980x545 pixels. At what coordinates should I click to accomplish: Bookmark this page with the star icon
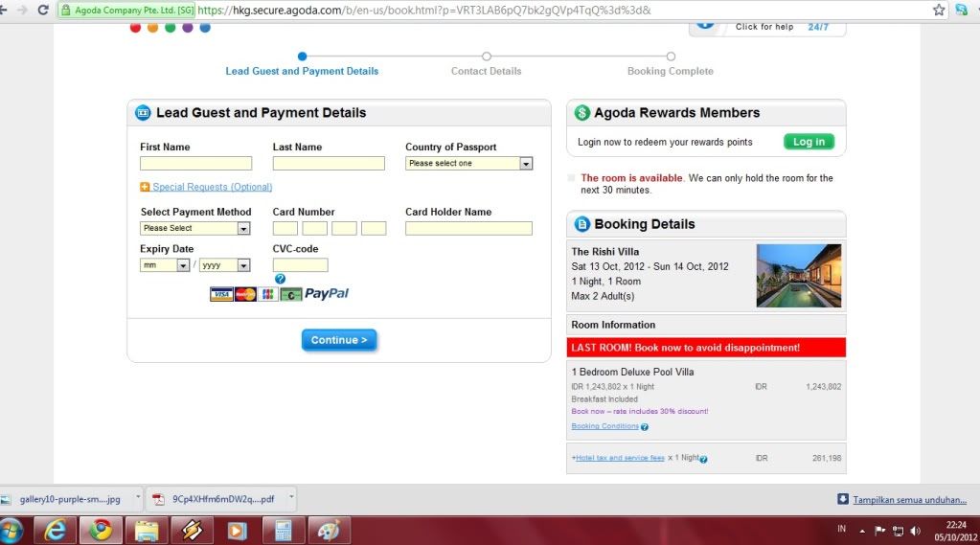click(939, 10)
